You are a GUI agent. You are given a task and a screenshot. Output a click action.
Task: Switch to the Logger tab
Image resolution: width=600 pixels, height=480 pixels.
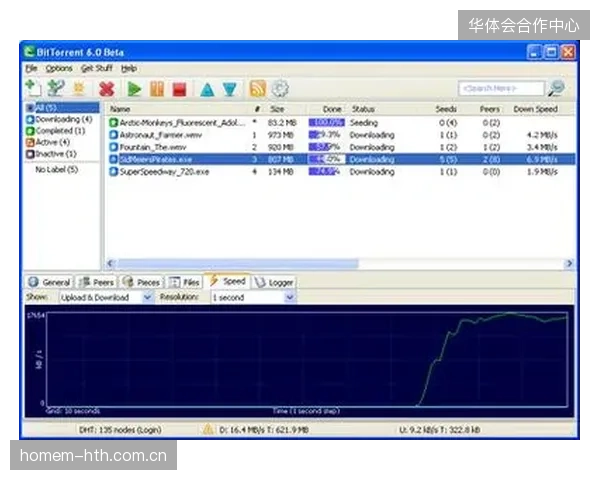click(274, 282)
